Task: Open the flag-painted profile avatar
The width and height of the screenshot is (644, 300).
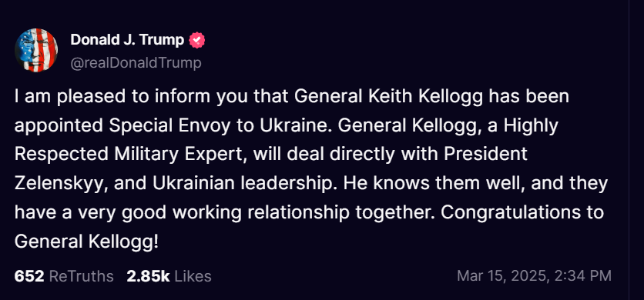Action: (36, 51)
